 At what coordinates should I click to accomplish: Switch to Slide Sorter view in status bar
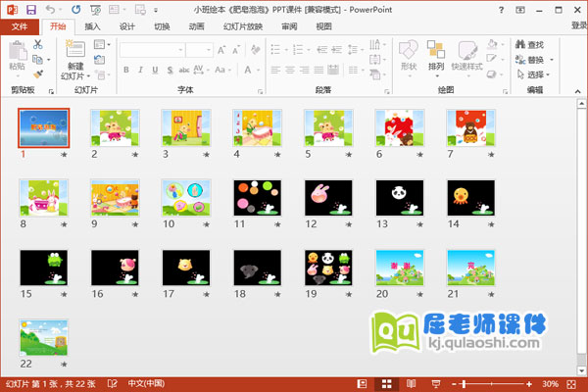[x=387, y=384]
